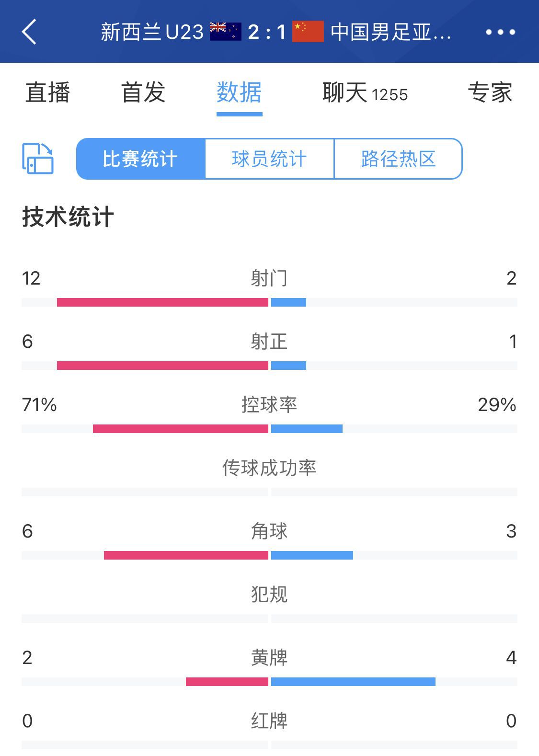This screenshot has height=756, width=539.
Task: Tap the 射门 shots comparison bar
Action: pos(269,302)
